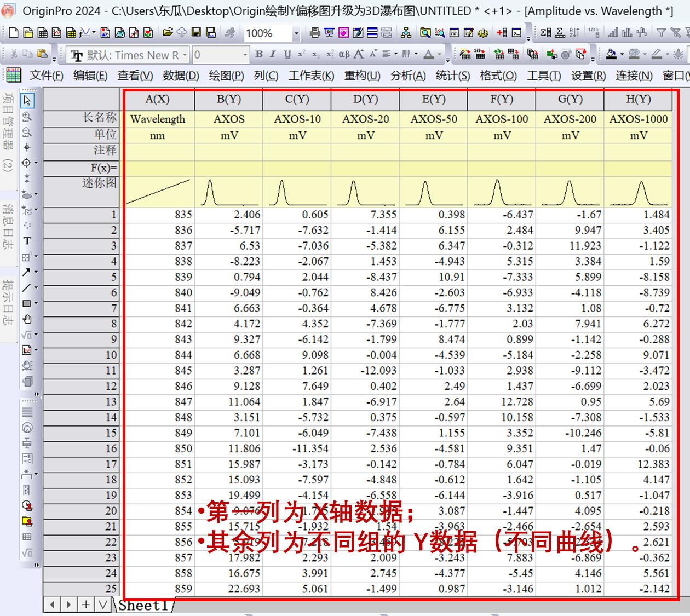Image resolution: width=690 pixels, height=616 pixels.
Task: Click the line color pencil icon
Action: 657,54
